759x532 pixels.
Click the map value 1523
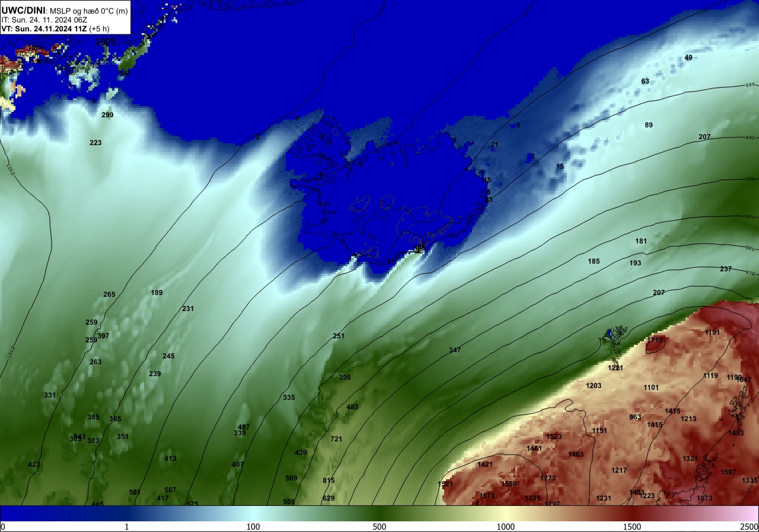[554, 437]
